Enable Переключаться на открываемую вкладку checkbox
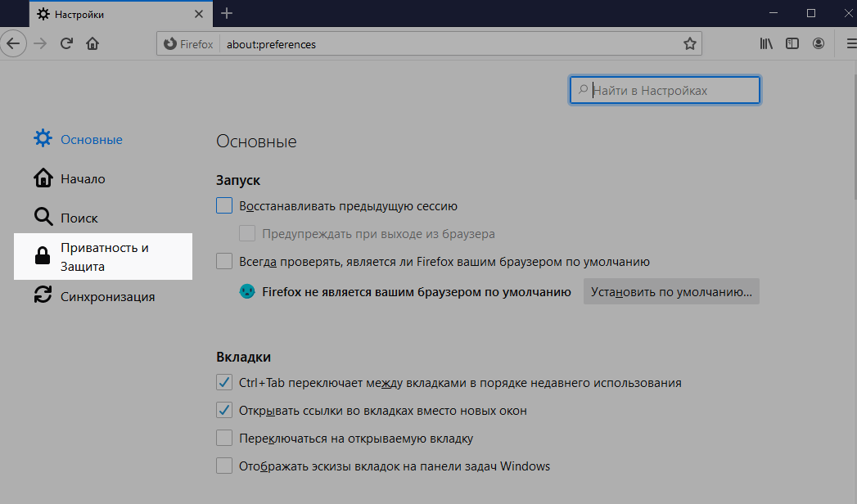The height and width of the screenshot is (504, 857). click(224, 438)
